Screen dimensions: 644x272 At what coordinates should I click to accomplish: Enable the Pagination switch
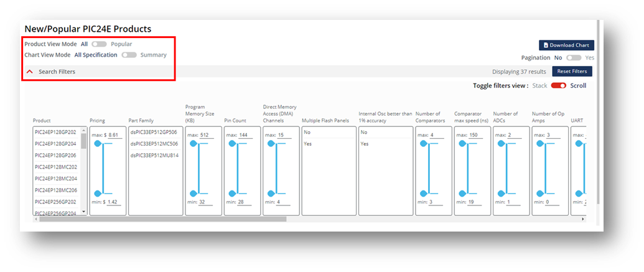point(574,57)
